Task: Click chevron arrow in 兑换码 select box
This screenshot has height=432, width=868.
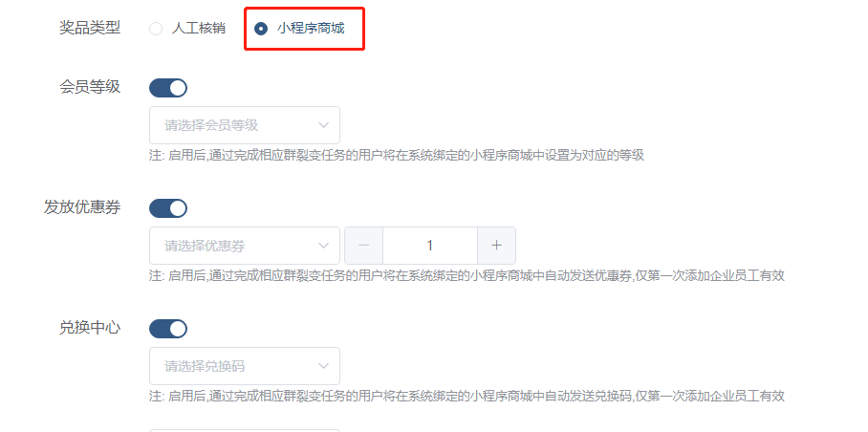Action: tap(324, 366)
